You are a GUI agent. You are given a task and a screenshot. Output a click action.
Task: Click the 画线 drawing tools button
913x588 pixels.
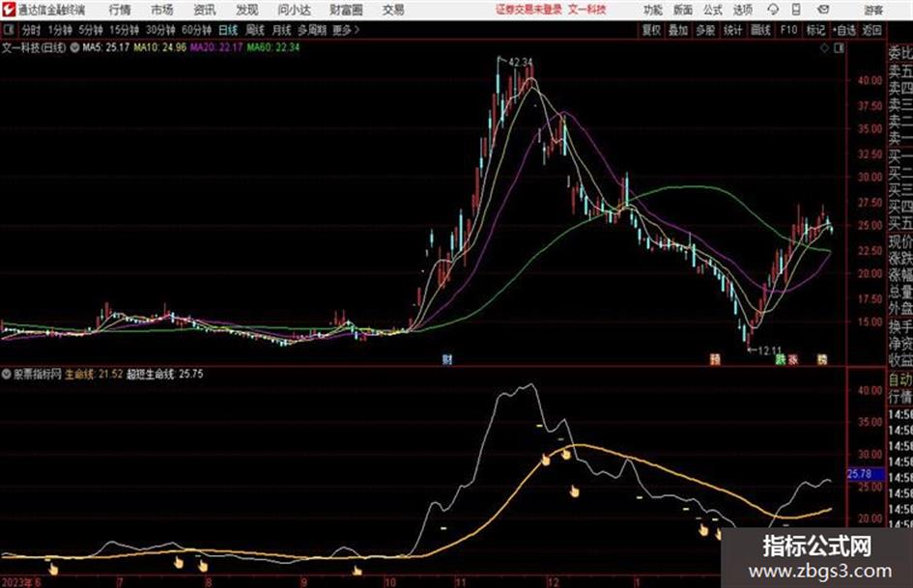pos(760,30)
